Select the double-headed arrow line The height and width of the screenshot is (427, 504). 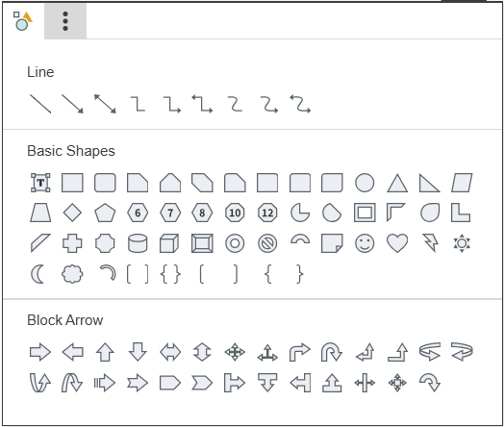click(x=105, y=104)
